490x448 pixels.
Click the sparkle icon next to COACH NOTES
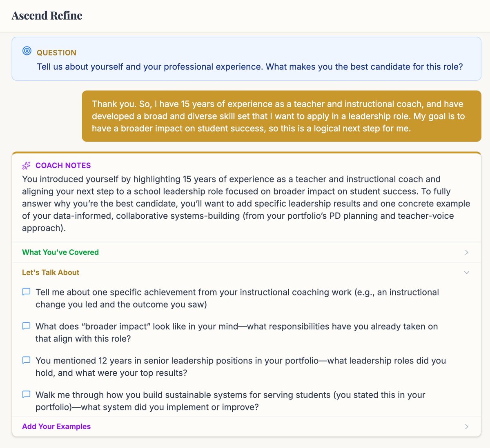pyautogui.click(x=26, y=165)
